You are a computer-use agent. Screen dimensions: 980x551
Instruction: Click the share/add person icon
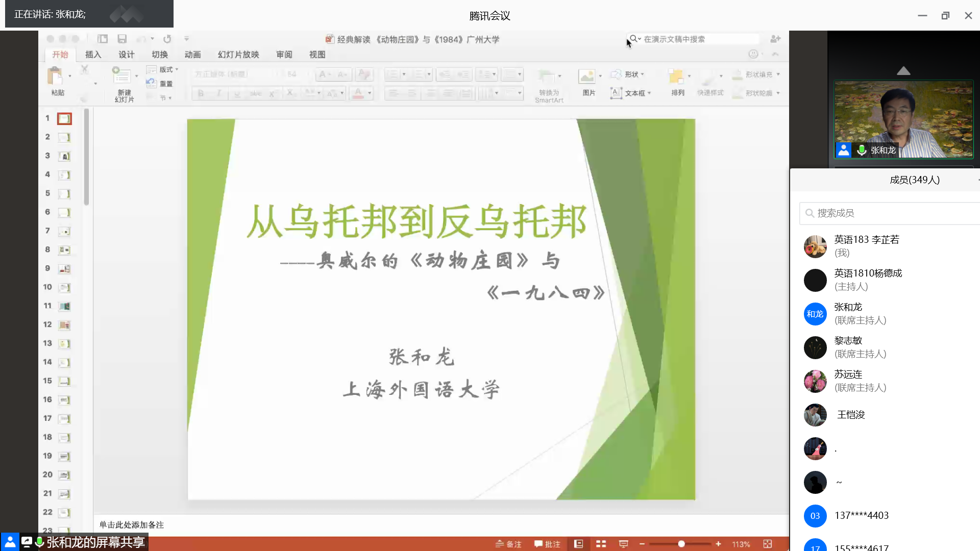775,39
